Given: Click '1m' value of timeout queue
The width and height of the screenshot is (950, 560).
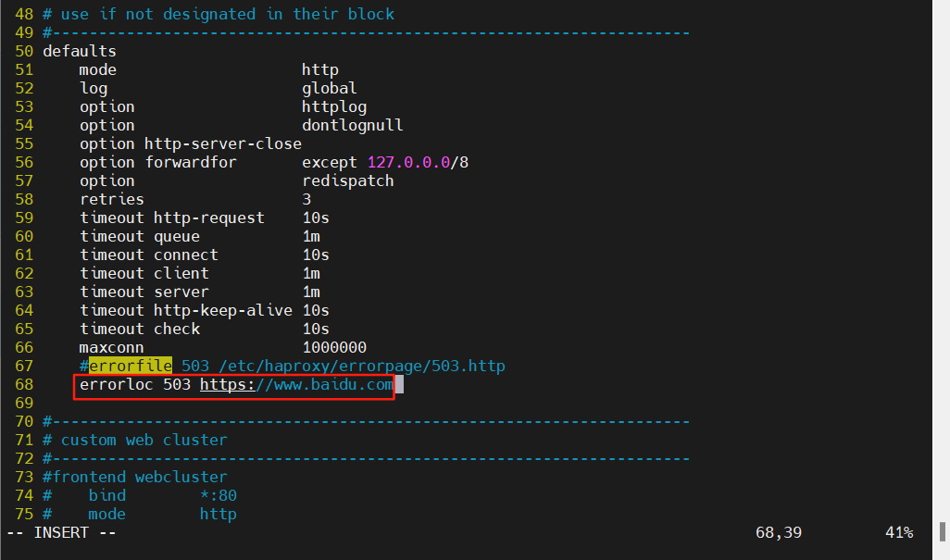Looking at the screenshot, I should 311,237.
